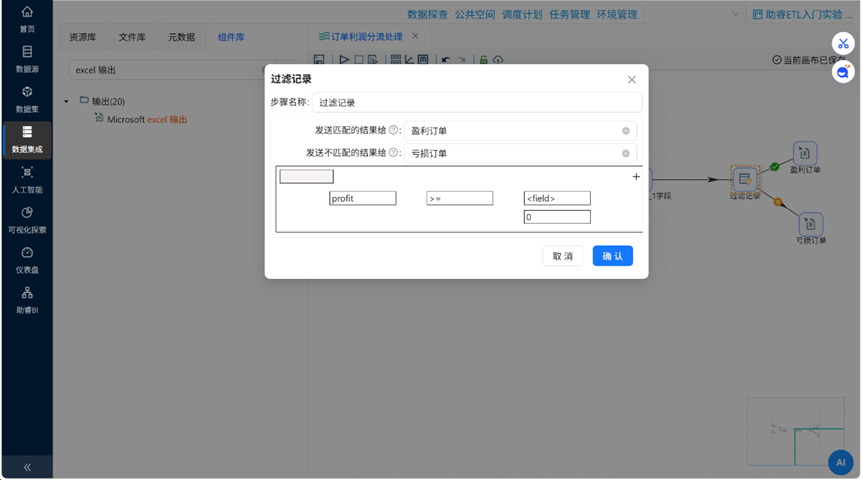The height and width of the screenshot is (480, 863).
Task: Open 发送不匹配的结果给 dropdown 亏损订单
Action: pos(520,153)
